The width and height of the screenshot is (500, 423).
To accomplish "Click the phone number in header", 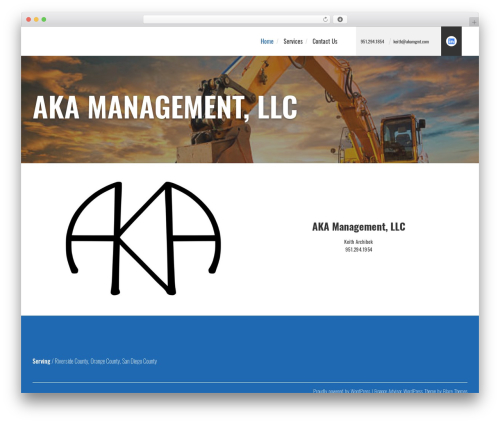I will pyautogui.click(x=372, y=42).
